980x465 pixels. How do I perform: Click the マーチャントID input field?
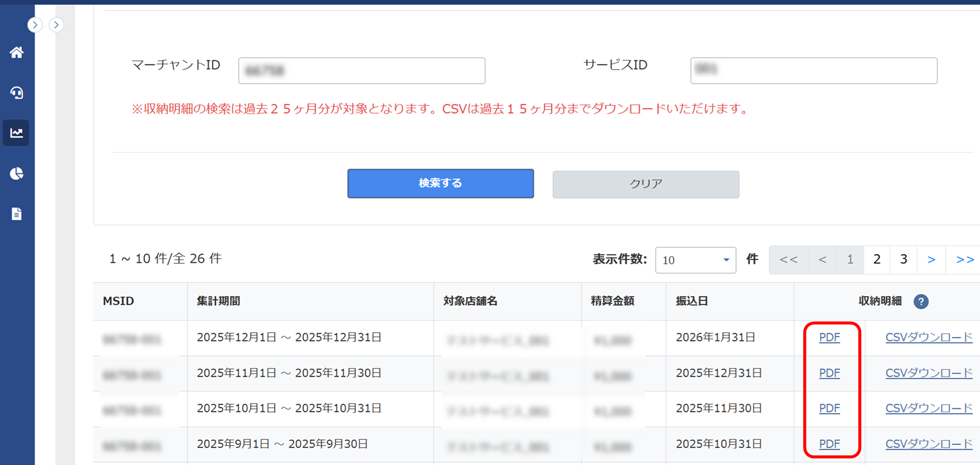click(x=361, y=71)
